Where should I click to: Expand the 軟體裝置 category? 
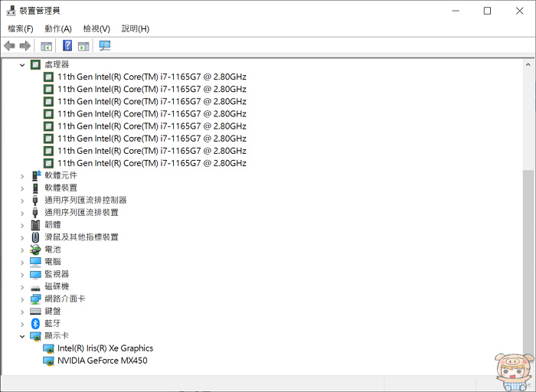tap(22, 188)
